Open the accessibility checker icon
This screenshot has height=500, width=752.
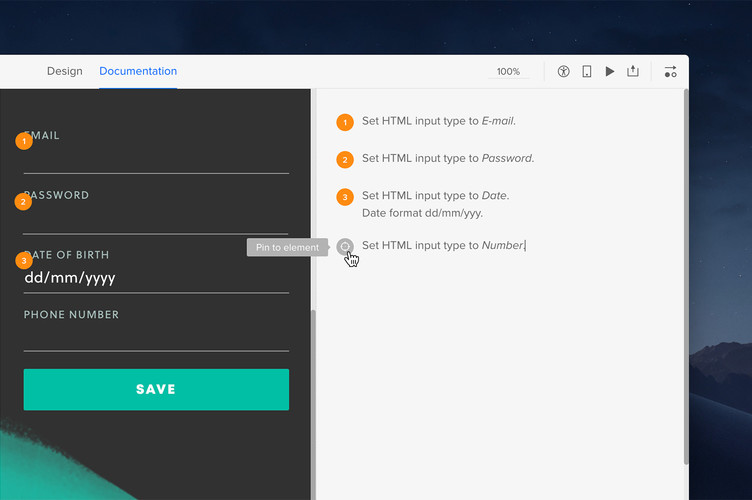pyautogui.click(x=564, y=71)
